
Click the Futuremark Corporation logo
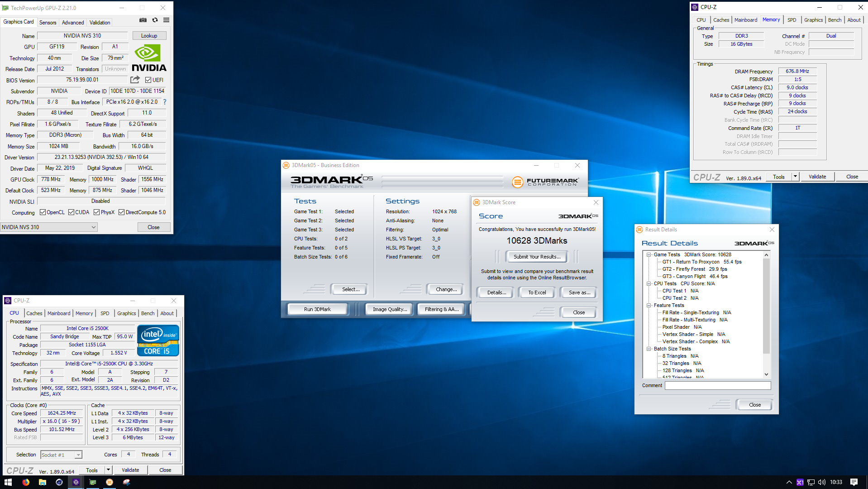(545, 182)
